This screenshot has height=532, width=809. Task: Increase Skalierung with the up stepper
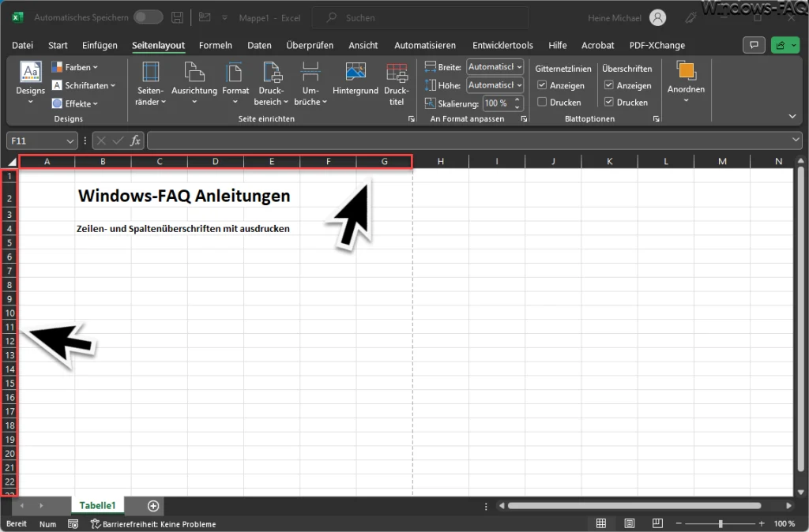pos(517,99)
